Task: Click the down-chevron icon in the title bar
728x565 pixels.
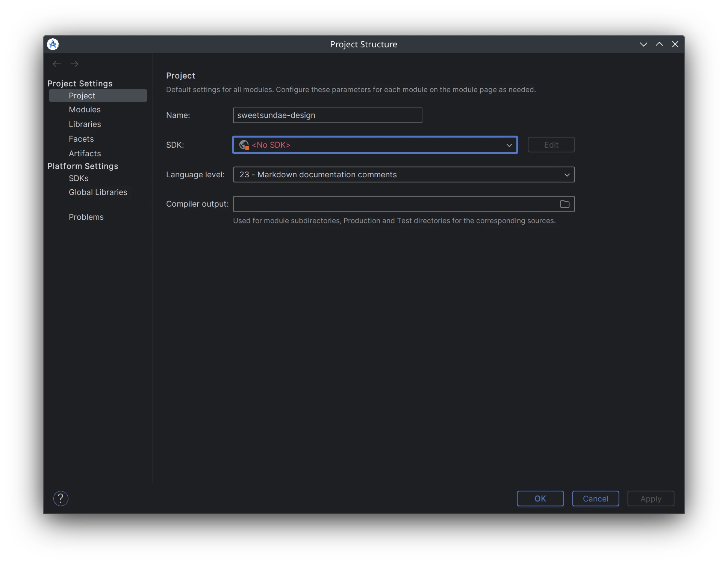Action: click(643, 44)
